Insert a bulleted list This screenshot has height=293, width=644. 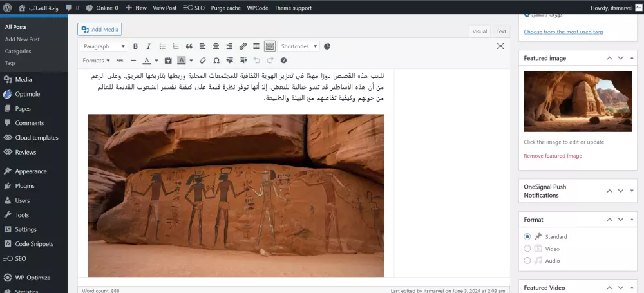(x=162, y=46)
